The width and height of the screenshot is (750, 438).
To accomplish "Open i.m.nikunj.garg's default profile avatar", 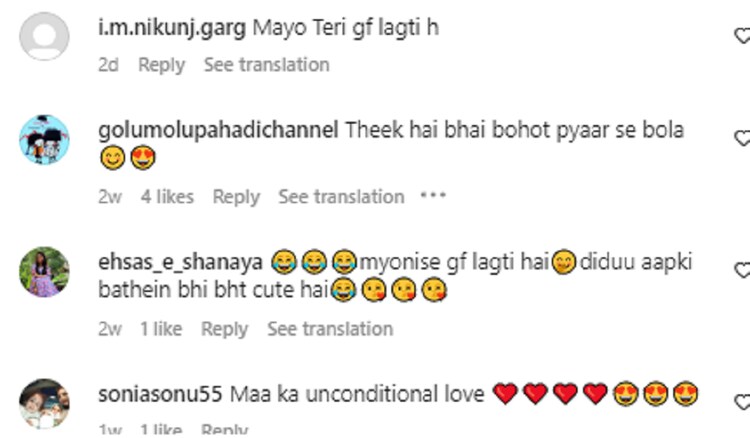I will coord(44,41).
